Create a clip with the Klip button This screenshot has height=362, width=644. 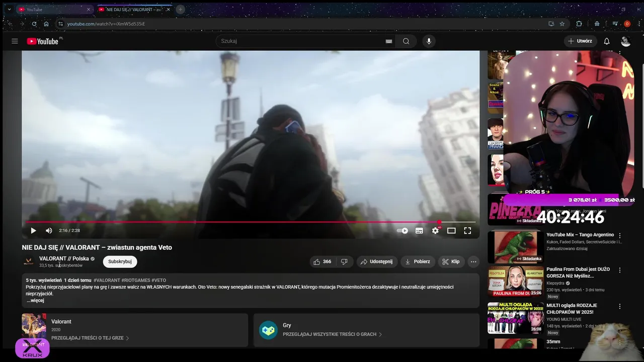pos(451,261)
